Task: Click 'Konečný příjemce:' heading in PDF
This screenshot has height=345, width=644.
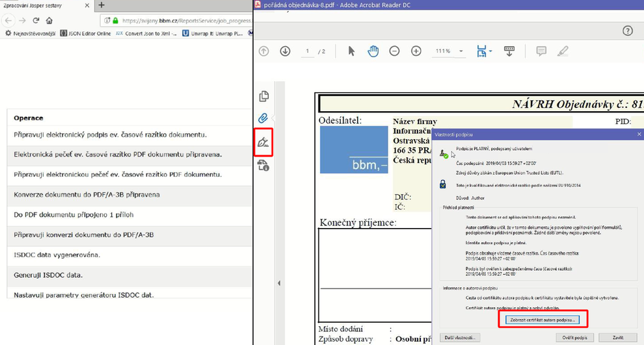Action: (x=358, y=223)
